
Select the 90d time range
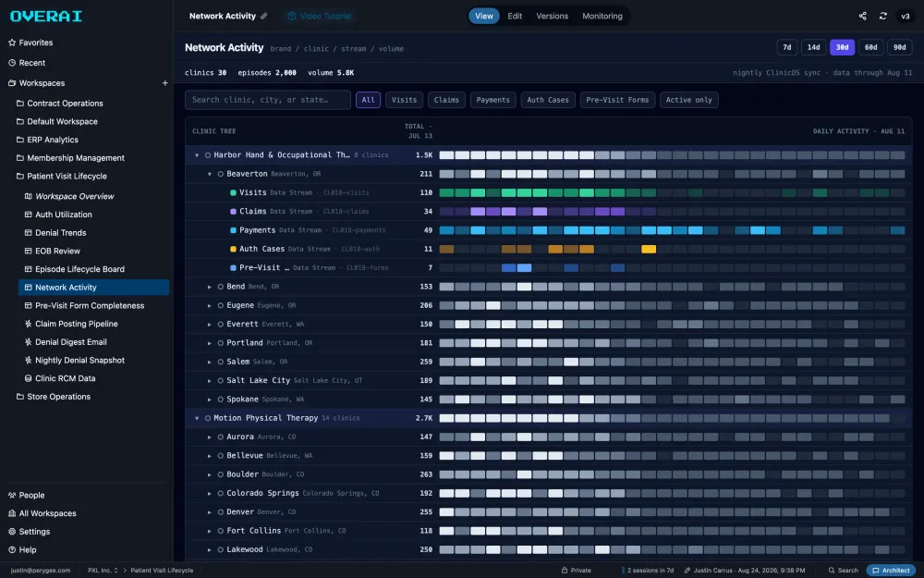point(900,47)
